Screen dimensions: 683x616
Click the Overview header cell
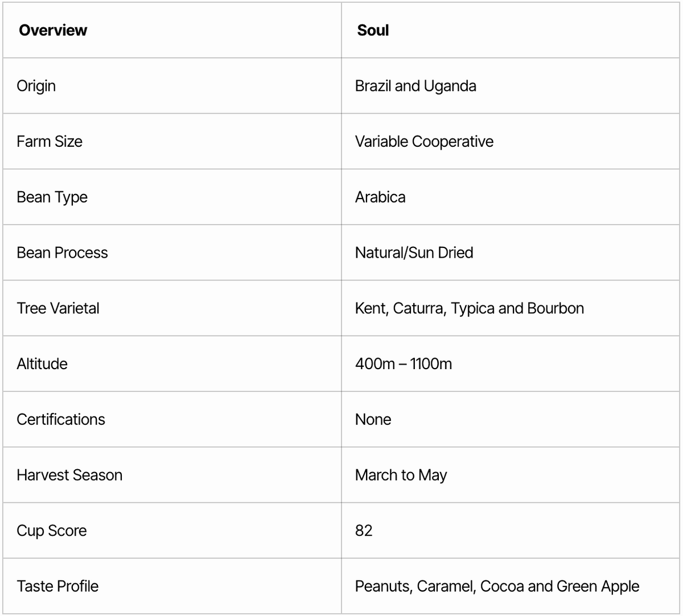(x=53, y=30)
